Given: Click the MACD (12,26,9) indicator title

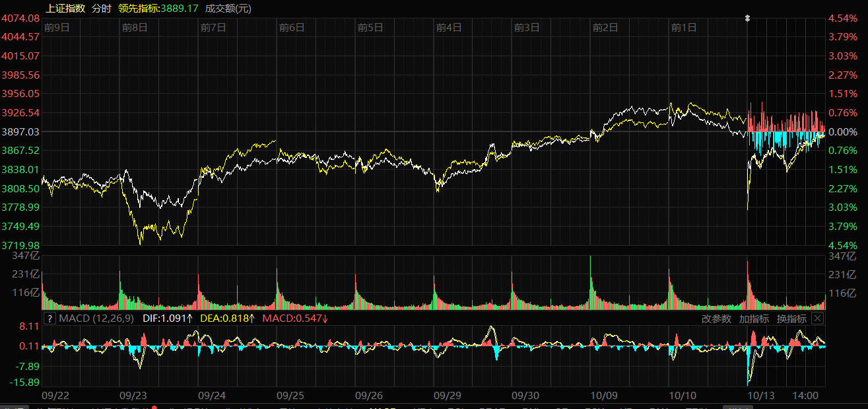Looking at the screenshot, I should [96, 318].
